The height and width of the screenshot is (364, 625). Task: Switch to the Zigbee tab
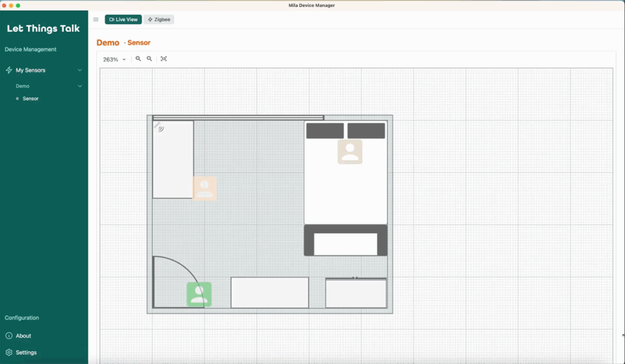pos(159,20)
